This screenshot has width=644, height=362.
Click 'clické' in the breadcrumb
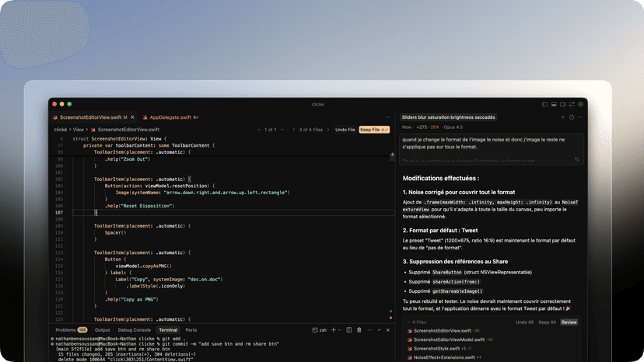point(61,130)
